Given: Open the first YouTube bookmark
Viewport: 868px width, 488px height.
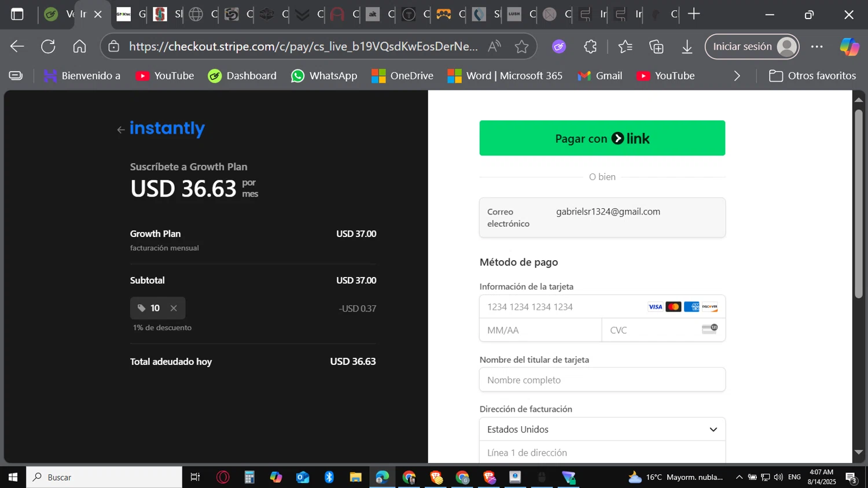Looking at the screenshot, I should point(165,76).
